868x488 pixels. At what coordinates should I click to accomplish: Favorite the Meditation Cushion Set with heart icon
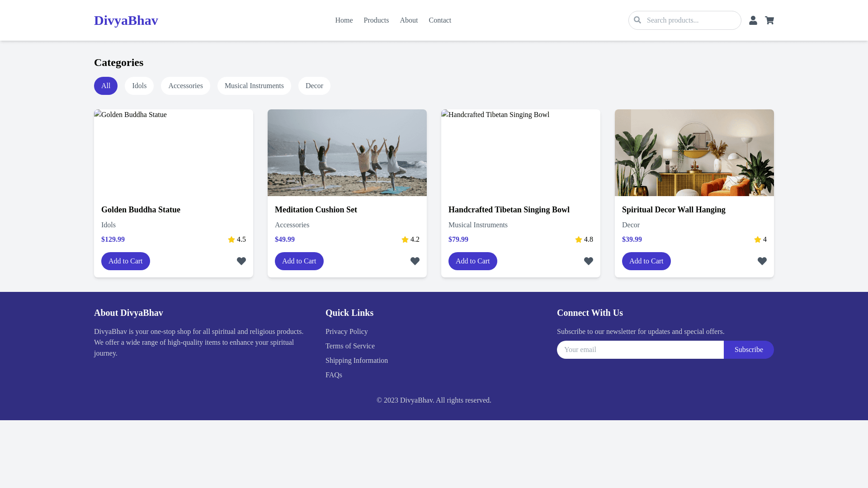tap(415, 261)
